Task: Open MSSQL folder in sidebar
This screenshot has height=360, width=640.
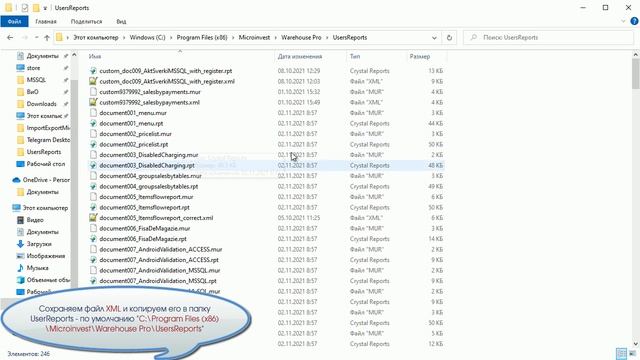Action: click(x=36, y=80)
